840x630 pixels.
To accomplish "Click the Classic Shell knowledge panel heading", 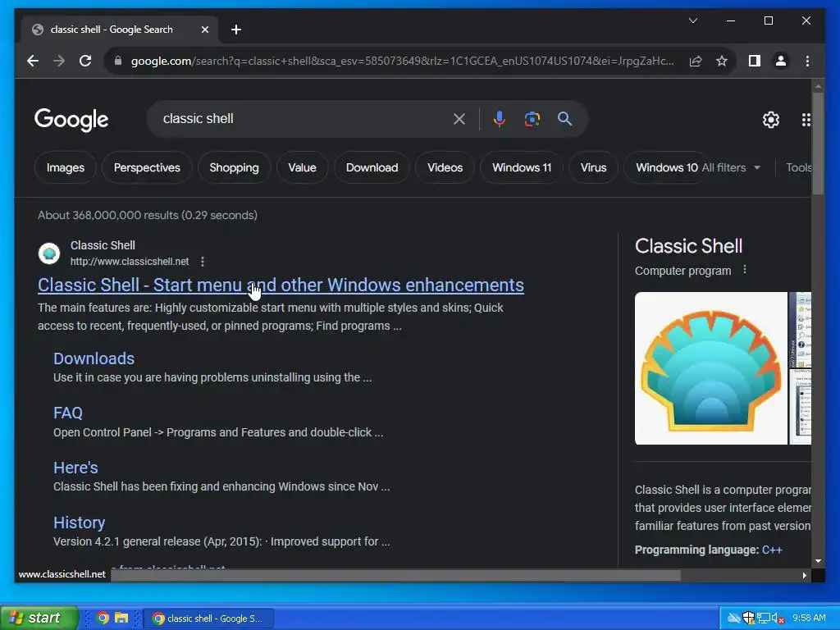I will [688, 246].
